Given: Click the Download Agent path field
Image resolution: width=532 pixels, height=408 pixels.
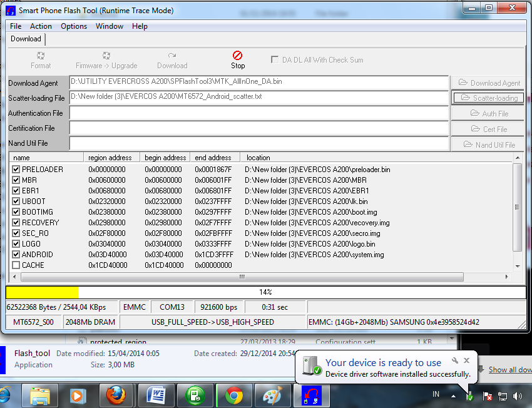Looking at the screenshot, I should click(x=259, y=83).
